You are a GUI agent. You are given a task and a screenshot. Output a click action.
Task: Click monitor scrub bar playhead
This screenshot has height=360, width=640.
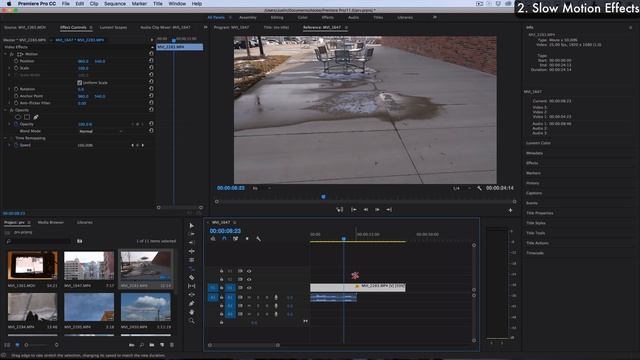coord(323,197)
